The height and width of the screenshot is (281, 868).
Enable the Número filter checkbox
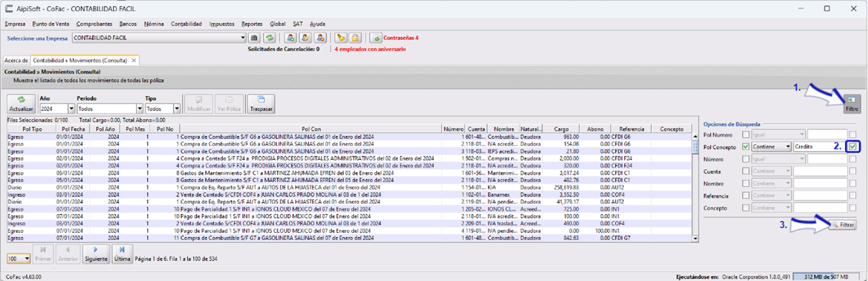point(747,159)
